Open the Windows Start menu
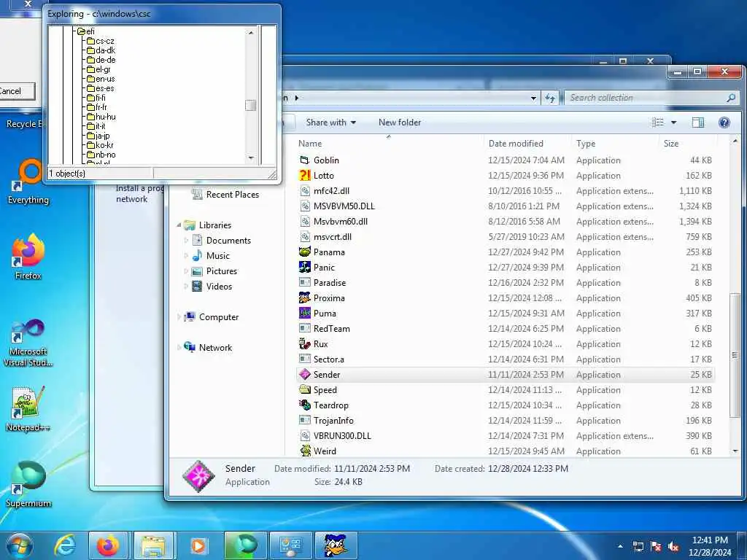This screenshot has width=747, height=560. click(x=18, y=545)
